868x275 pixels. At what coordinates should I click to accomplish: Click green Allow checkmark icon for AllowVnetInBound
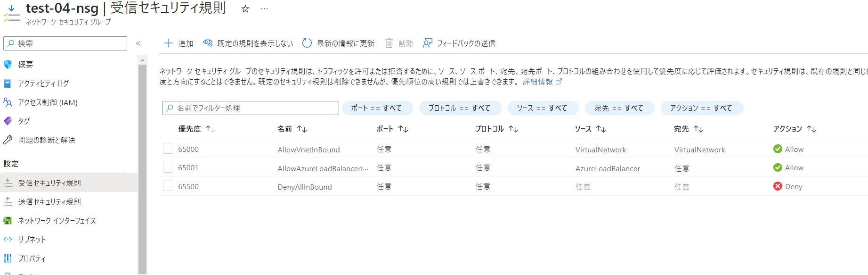[x=778, y=149]
